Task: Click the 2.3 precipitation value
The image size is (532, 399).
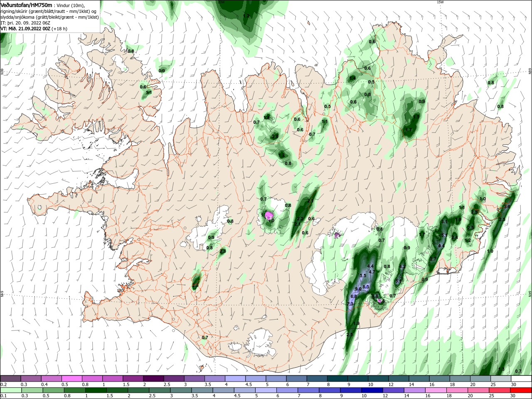Action: point(223,251)
